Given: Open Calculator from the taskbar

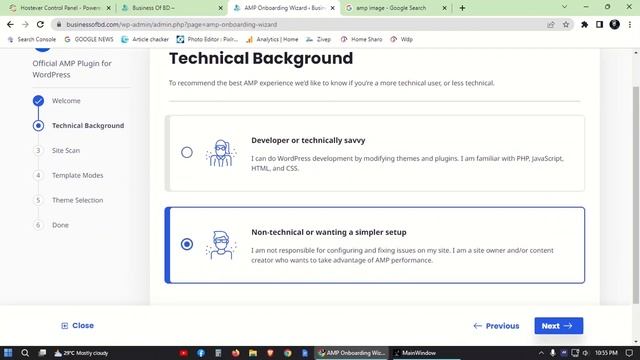Looking at the screenshot, I should (x=218, y=353).
